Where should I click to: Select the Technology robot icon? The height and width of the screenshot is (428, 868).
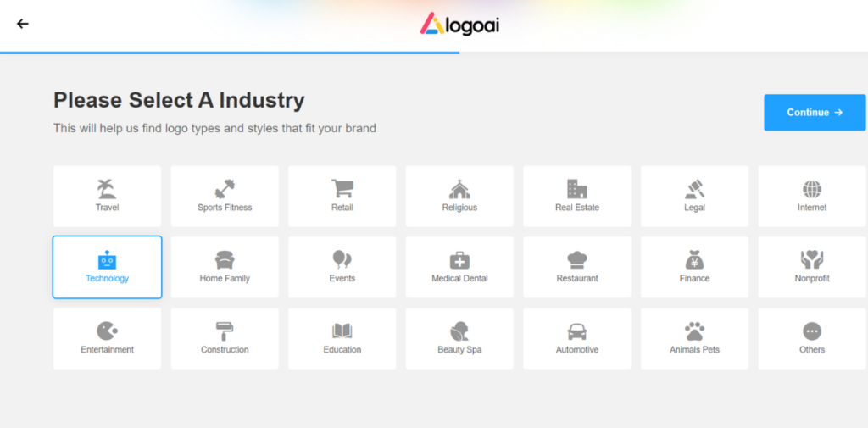[107, 259]
